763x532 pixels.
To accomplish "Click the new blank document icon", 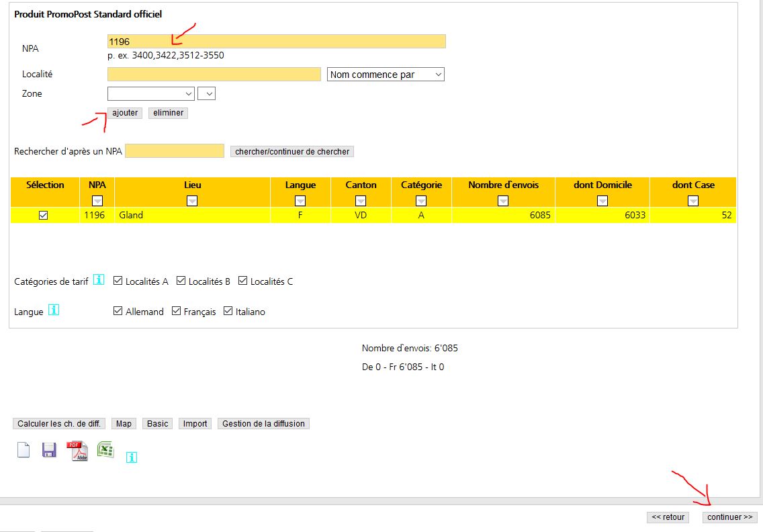I will (24, 450).
